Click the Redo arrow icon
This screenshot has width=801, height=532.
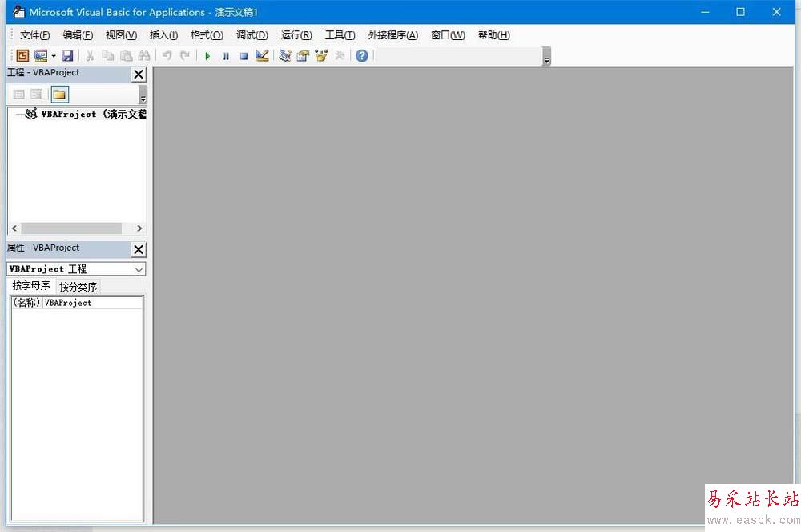(185, 56)
